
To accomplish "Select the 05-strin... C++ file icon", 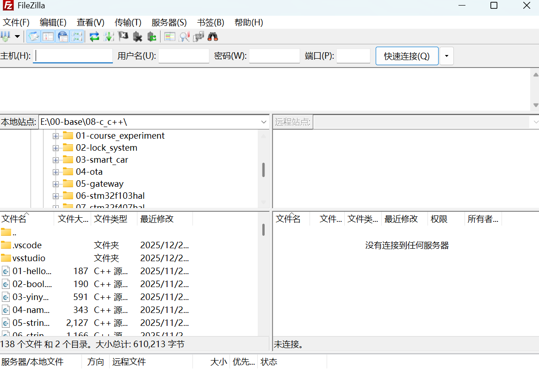I will click(6, 323).
